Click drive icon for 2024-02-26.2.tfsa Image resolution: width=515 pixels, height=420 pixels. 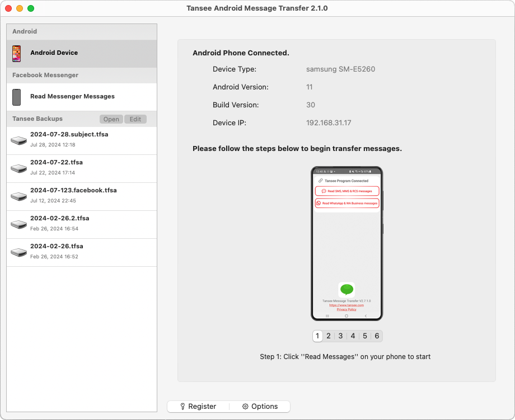(18, 224)
